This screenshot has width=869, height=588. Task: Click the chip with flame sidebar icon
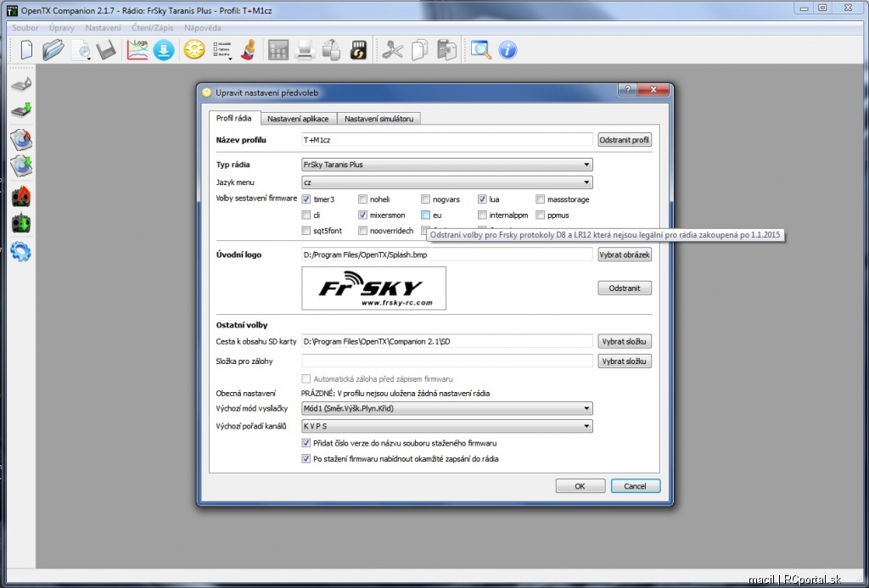[21, 84]
